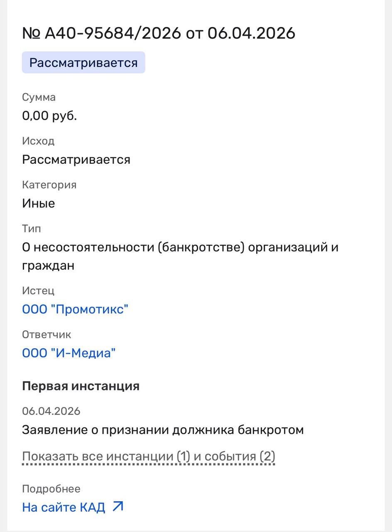
Task: Click the "Категория" field label
Action: [49, 185]
